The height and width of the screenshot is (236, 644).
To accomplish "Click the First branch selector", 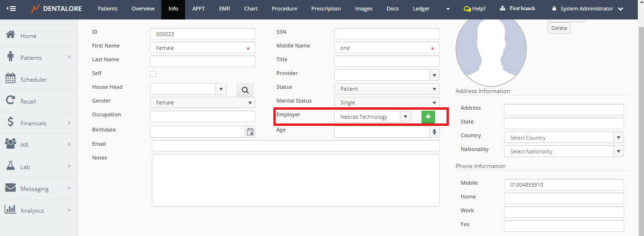I will point(517,9).
